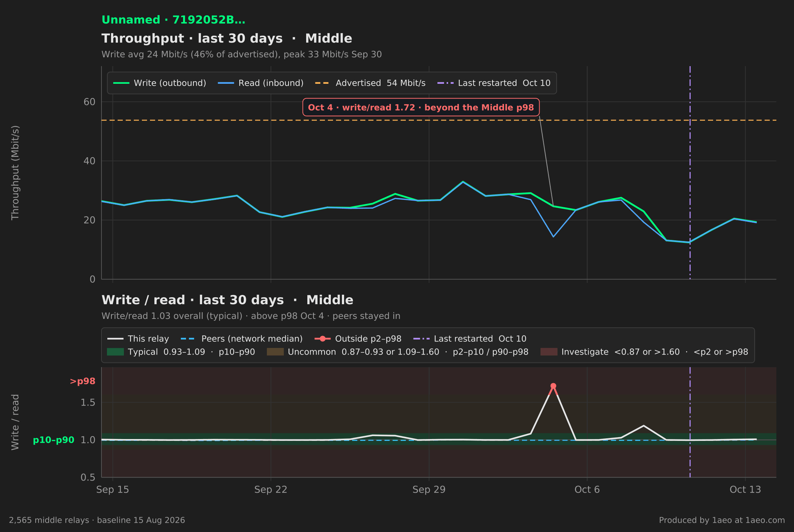Viewport: 794px width, 532px height.
Task: Click the Read (inbound) legend entry
Action: pyautogui.click(x=261, y=83)
